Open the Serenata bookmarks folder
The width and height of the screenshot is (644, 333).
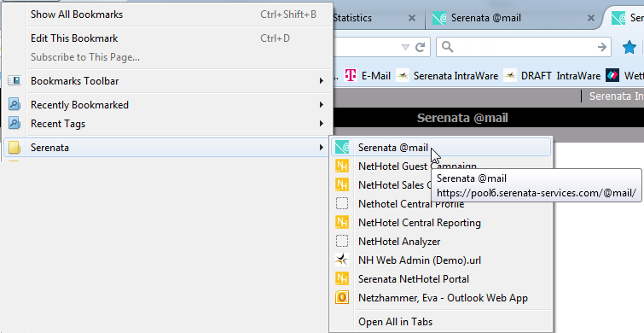[x=167, y=148]
